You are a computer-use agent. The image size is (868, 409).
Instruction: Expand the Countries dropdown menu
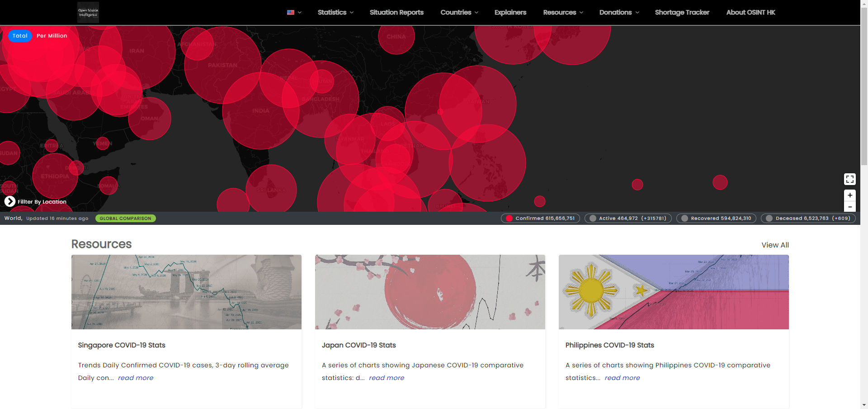coord(459,13)
